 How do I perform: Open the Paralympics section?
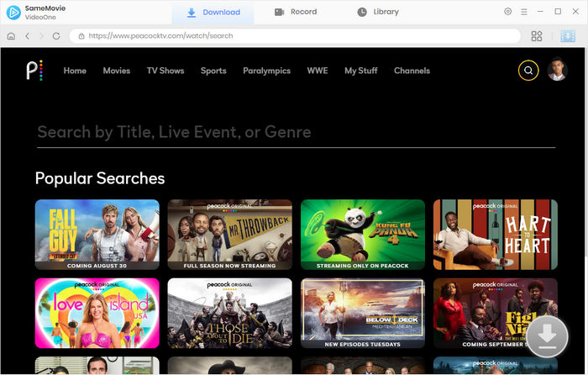tap(266, 71)
